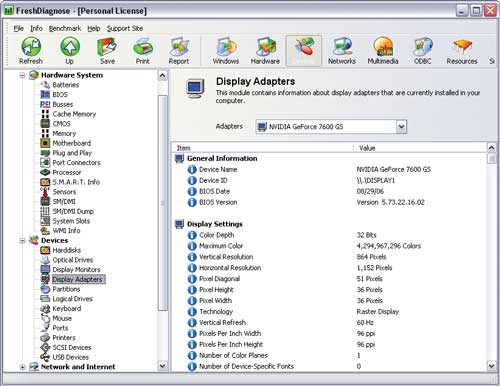Select the BIOS Version row
Screen dimensions: 500x386
[x=329, y=202]
